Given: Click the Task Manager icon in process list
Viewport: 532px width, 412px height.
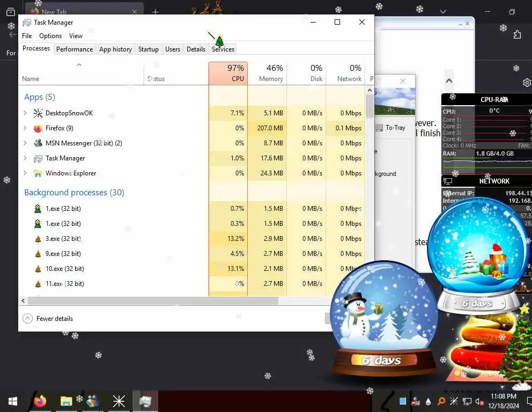Looking at the screenshot, I should point(38,158).
